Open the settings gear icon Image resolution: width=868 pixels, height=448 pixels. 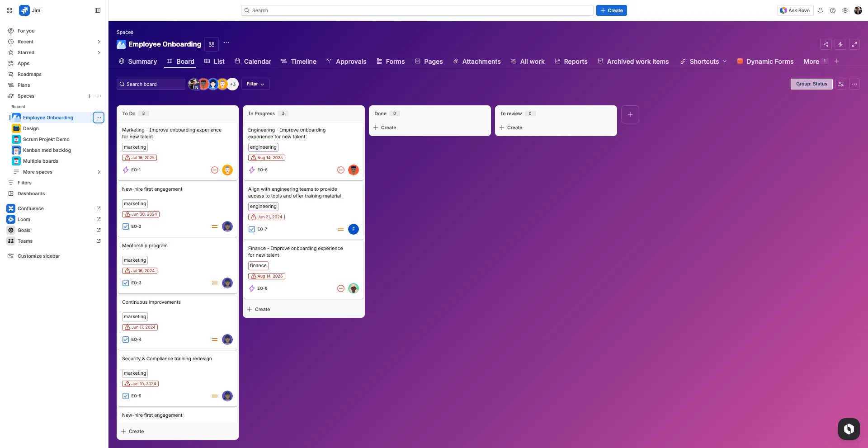point(844,10)
